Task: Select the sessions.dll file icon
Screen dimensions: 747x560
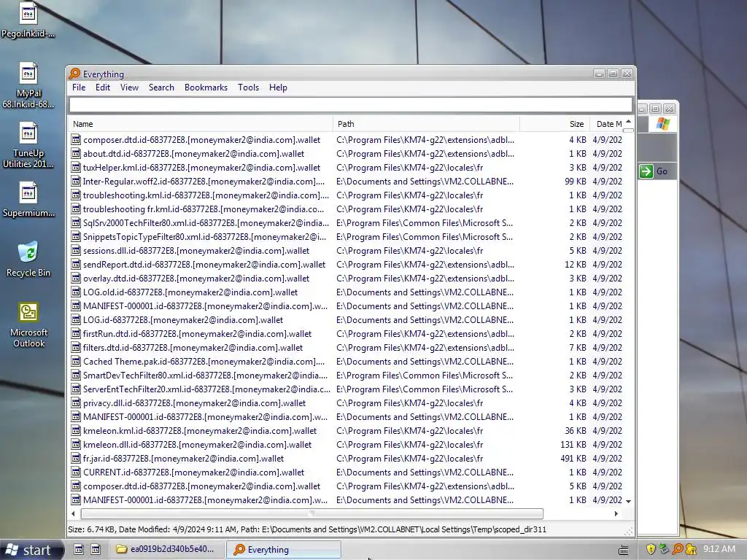Action: click(x=76, y=251)
